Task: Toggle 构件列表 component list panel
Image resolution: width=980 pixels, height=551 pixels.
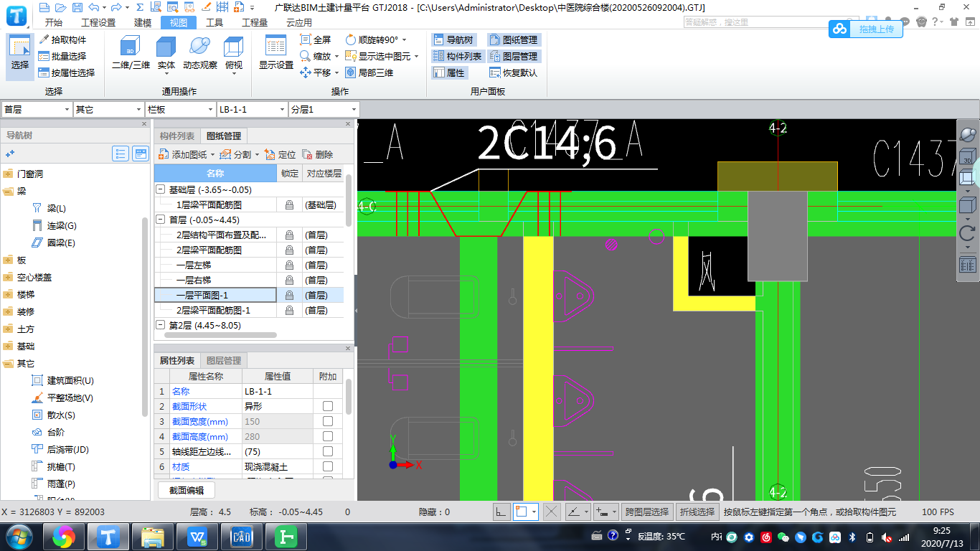Action: coord(457,56)
